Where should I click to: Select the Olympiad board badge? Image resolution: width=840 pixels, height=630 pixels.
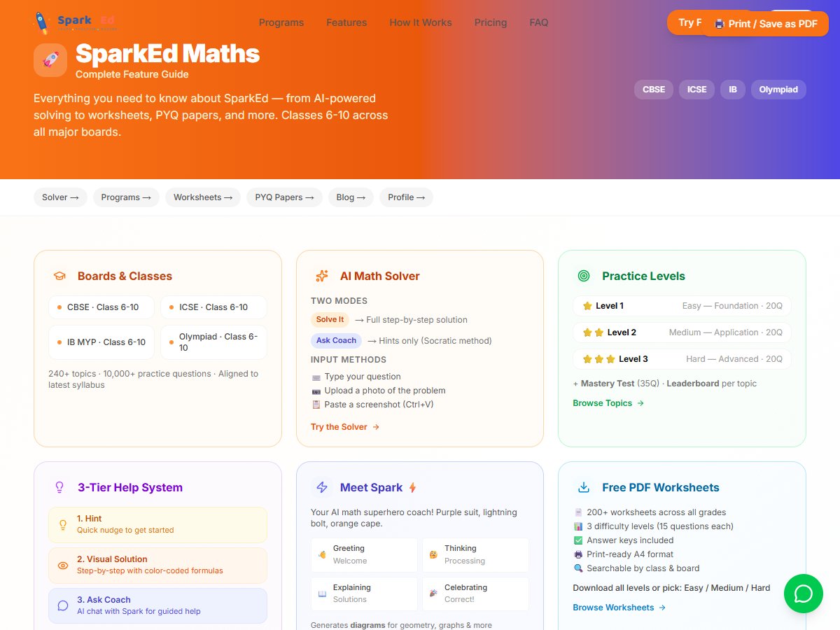click(x=778, y=90)
